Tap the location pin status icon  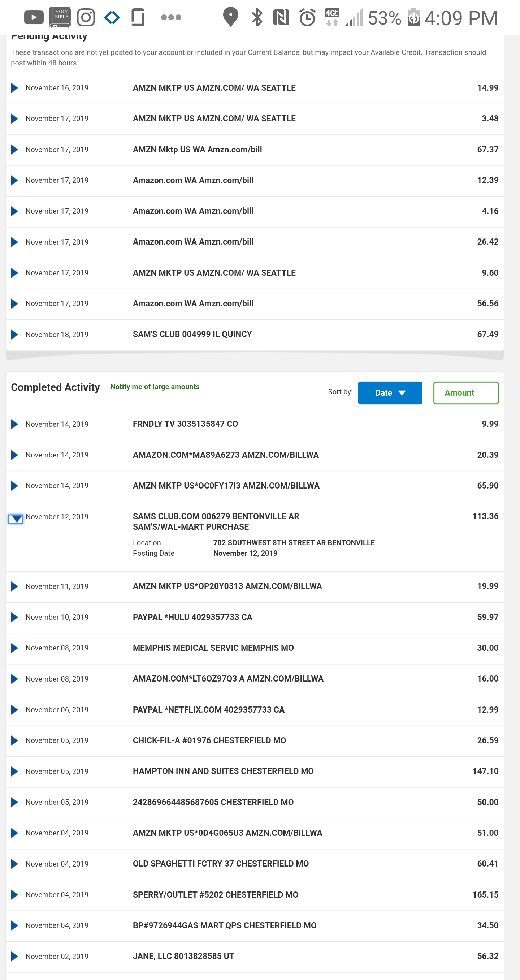[230, 17]
